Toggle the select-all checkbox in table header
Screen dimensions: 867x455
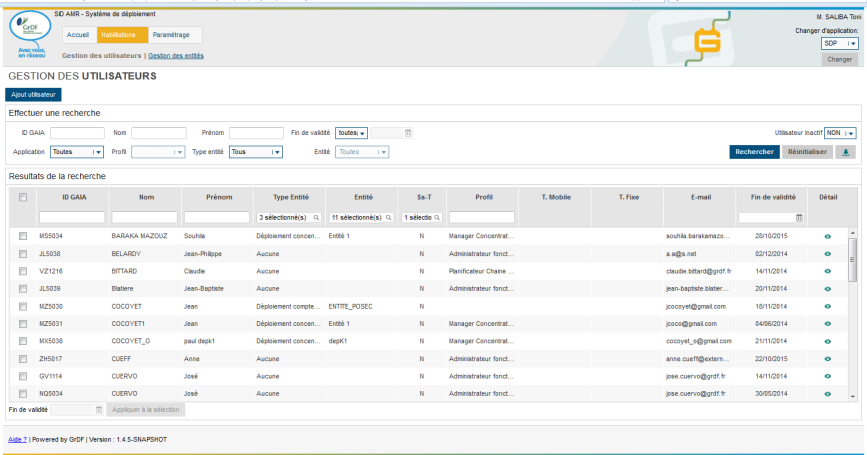[23, 197]
